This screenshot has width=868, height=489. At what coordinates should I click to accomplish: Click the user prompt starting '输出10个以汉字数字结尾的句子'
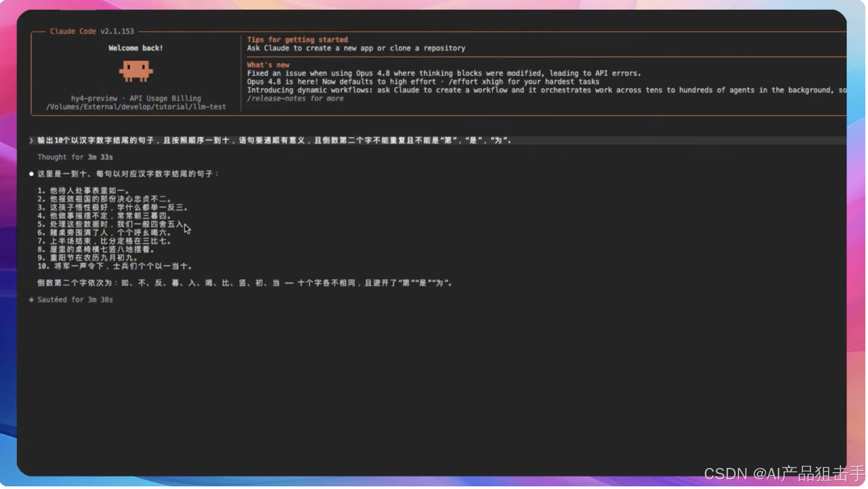274,141
